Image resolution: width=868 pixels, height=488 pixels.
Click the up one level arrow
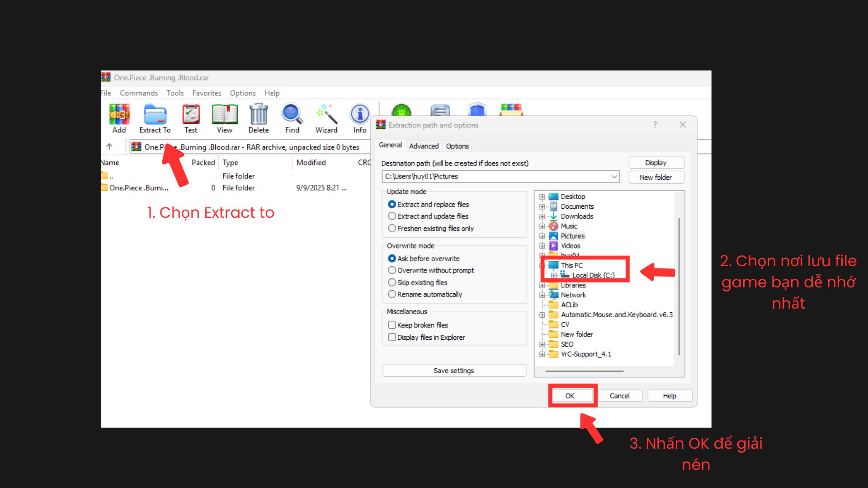(109, 146)
